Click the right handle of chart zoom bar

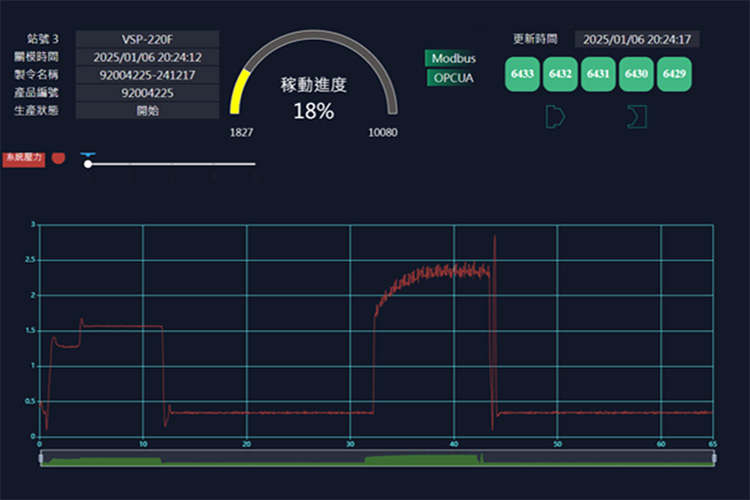[x=713, y=458]
